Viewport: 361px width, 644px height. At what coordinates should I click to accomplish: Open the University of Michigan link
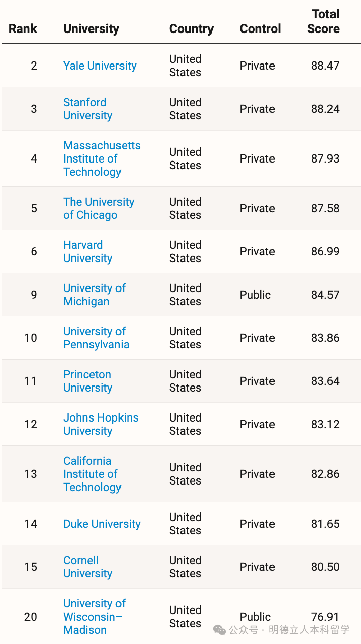pyautogui.click(x=94, y=295)
